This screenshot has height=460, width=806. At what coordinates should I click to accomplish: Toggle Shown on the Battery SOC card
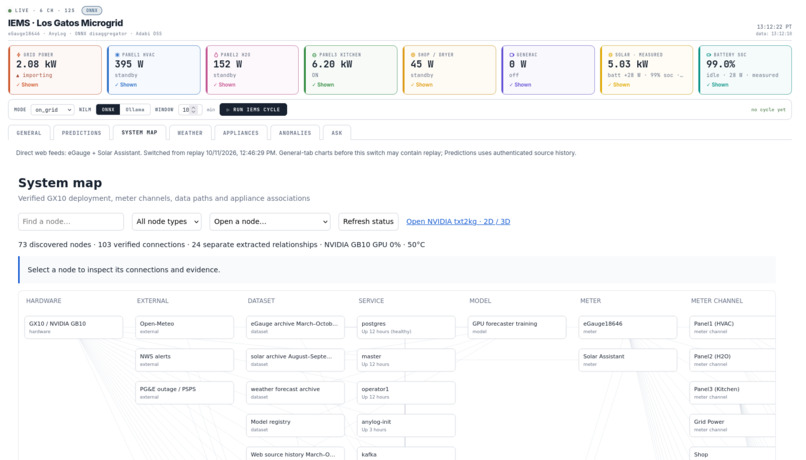[718, 85]
